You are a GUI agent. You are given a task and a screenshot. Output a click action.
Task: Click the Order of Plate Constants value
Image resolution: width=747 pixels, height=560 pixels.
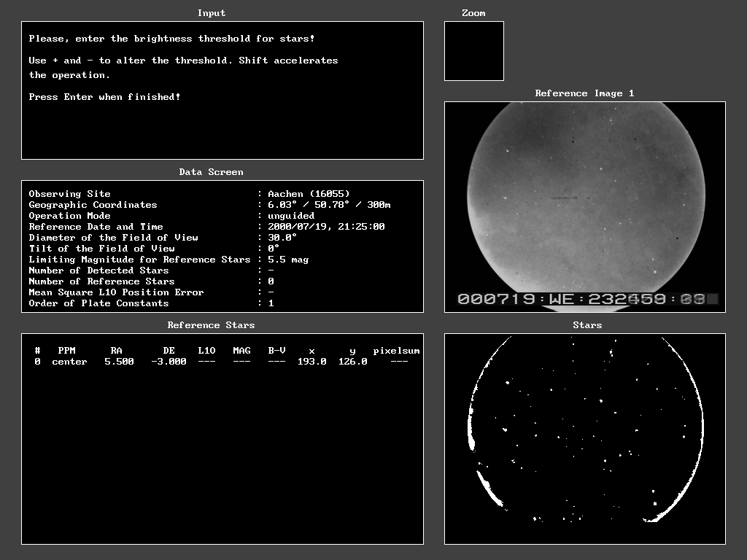[271, 303]
